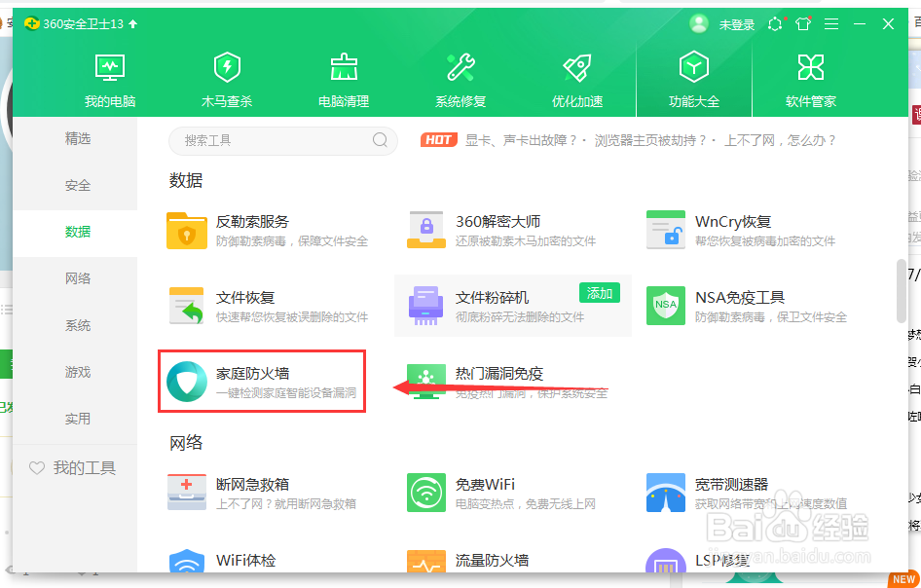This screenshot has width=921, height=588.
Task: Click description 一键检测家庭智能设备漏洞
Action: [286, 393]
